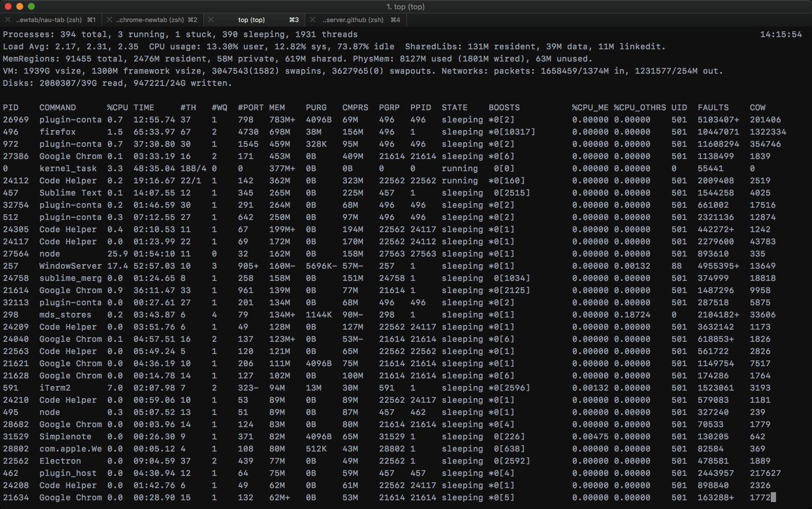Click the 14:15:54 time display
The height and width of the screenshot is (509, 812).
coord(781,34)
